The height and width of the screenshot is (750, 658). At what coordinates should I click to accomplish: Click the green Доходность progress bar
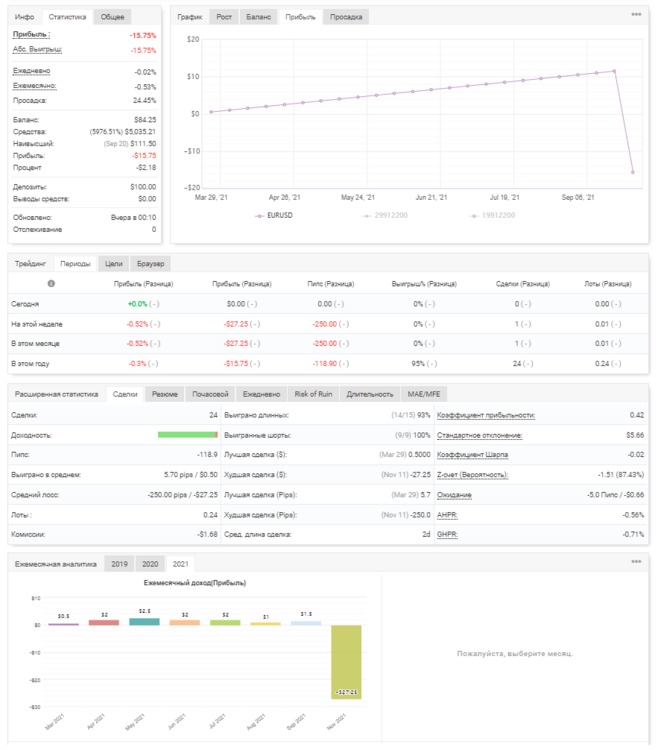187,435
